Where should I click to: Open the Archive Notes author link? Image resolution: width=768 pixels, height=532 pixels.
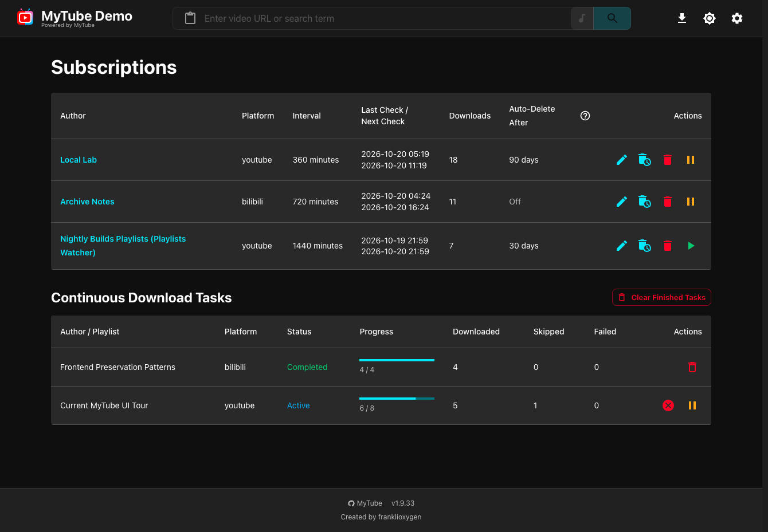(87, 202)
